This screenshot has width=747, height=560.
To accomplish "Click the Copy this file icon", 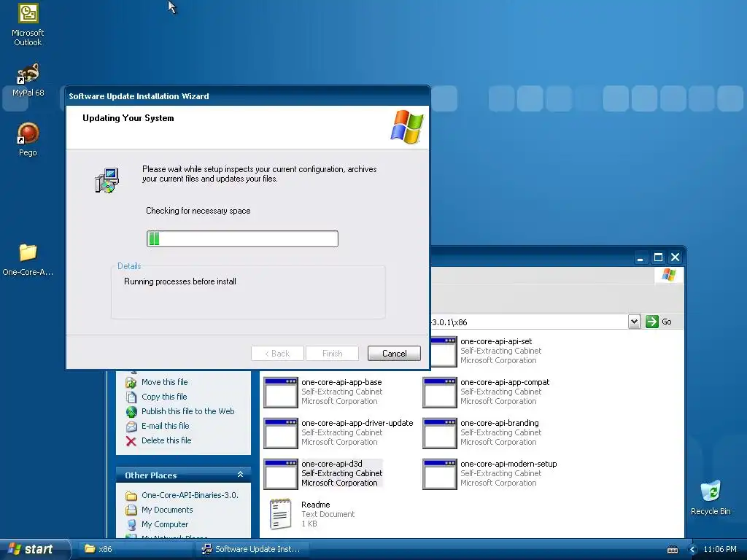I will pos(131,397).
